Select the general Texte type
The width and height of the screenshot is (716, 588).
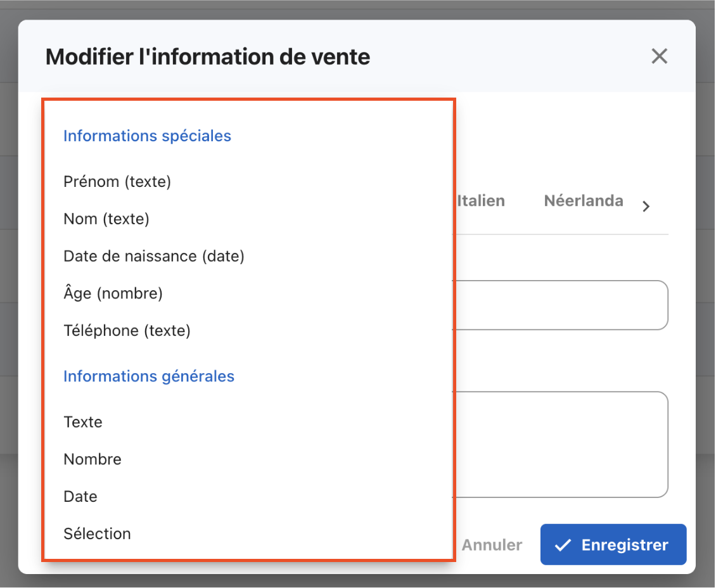tap(83, 422)
